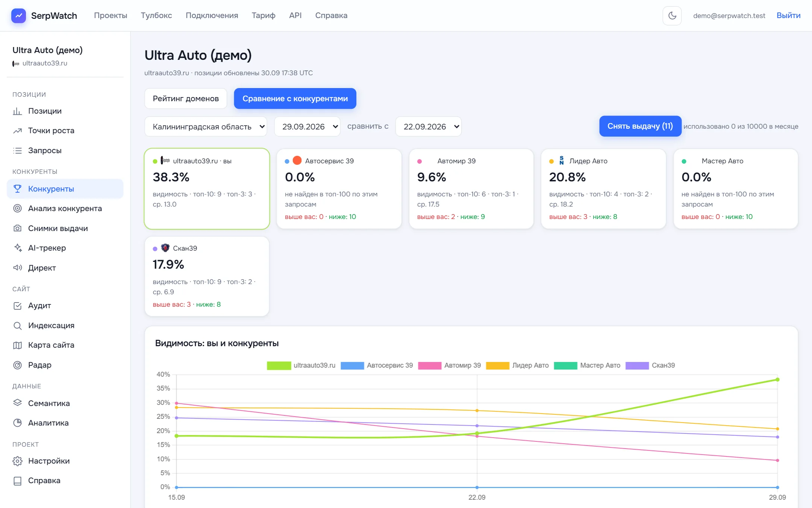Toggle Лидер Авто legend swatch
The image size is (812, 508).
[498, 365]
